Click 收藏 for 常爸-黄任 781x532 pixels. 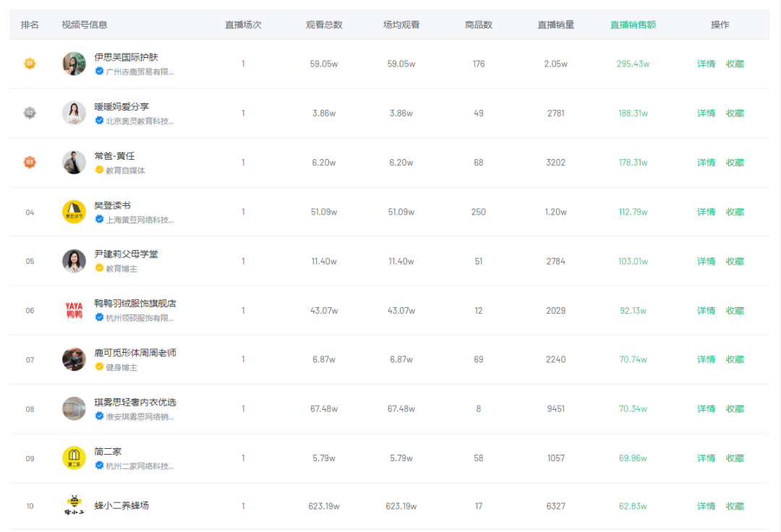(735, 162)
